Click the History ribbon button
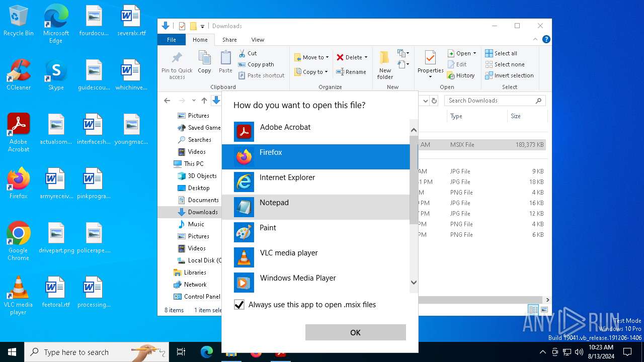The image size is (644, 362). coord(461,75)
